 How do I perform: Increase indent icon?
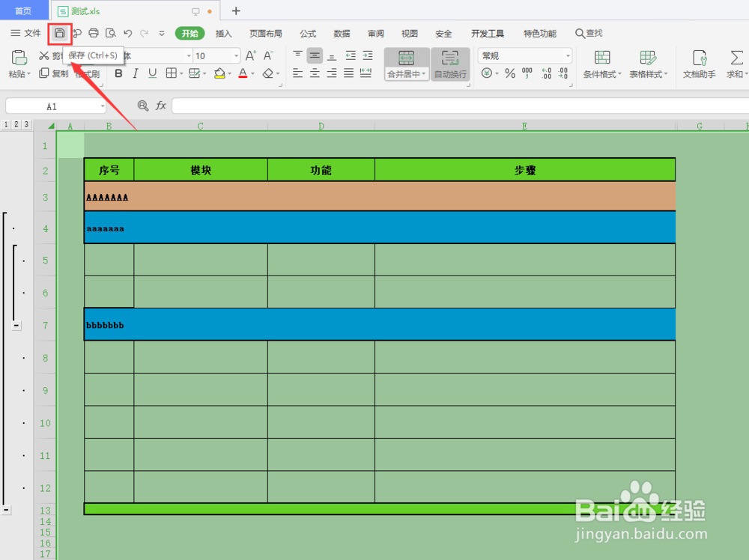click(x=367, y=55)
